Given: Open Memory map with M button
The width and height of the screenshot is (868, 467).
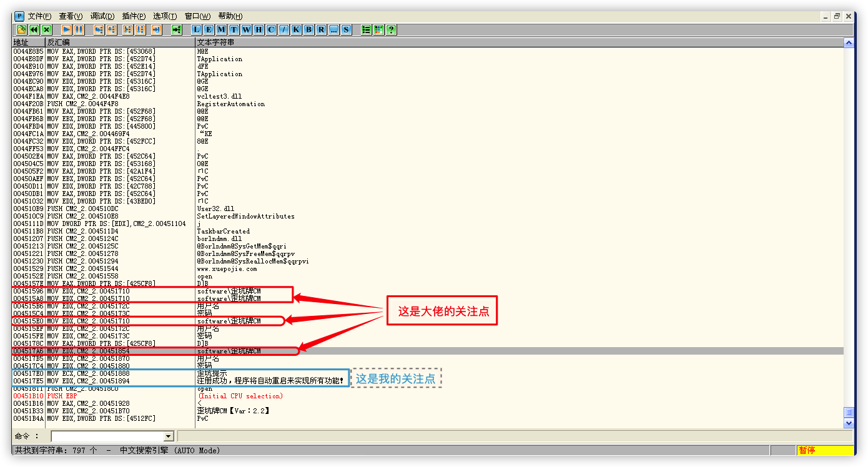Looking at the screenshot, I should point(221,29).
